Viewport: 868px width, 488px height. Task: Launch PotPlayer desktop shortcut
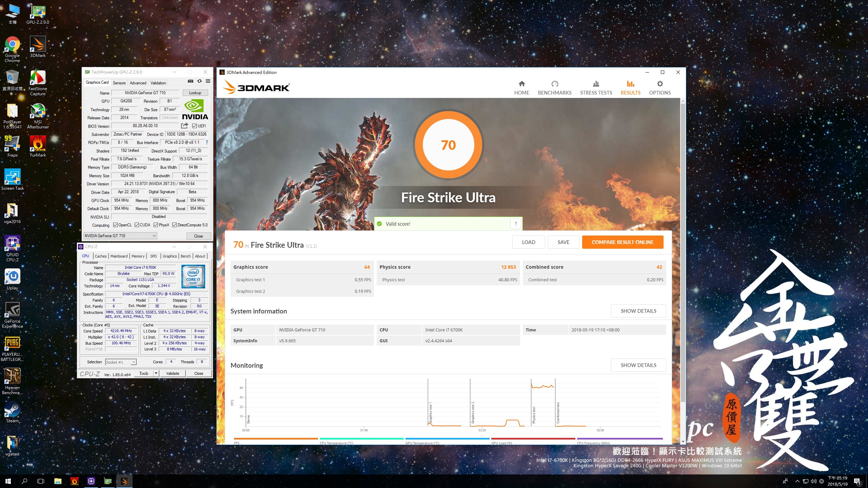[x=12, y=116]
